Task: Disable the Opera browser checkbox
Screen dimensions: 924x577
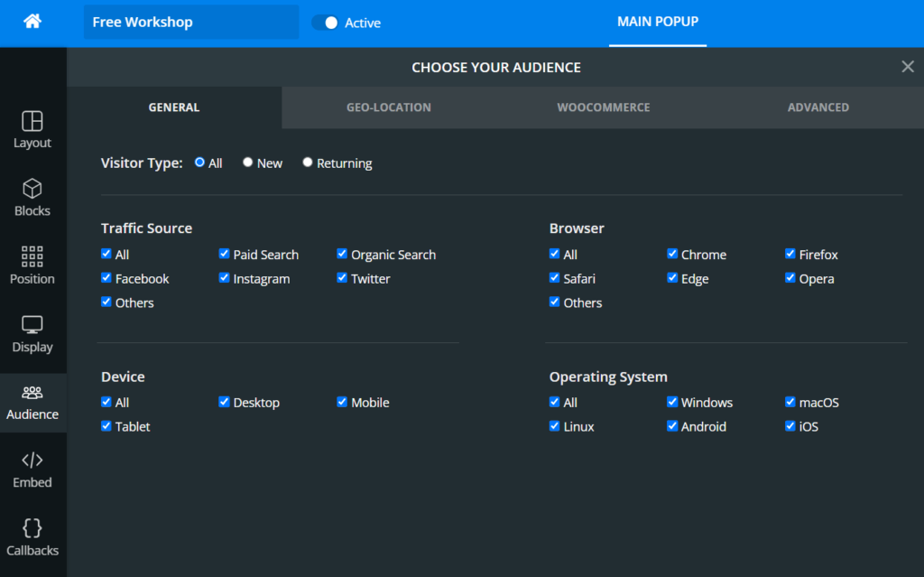Action: (x=790, y=278)
